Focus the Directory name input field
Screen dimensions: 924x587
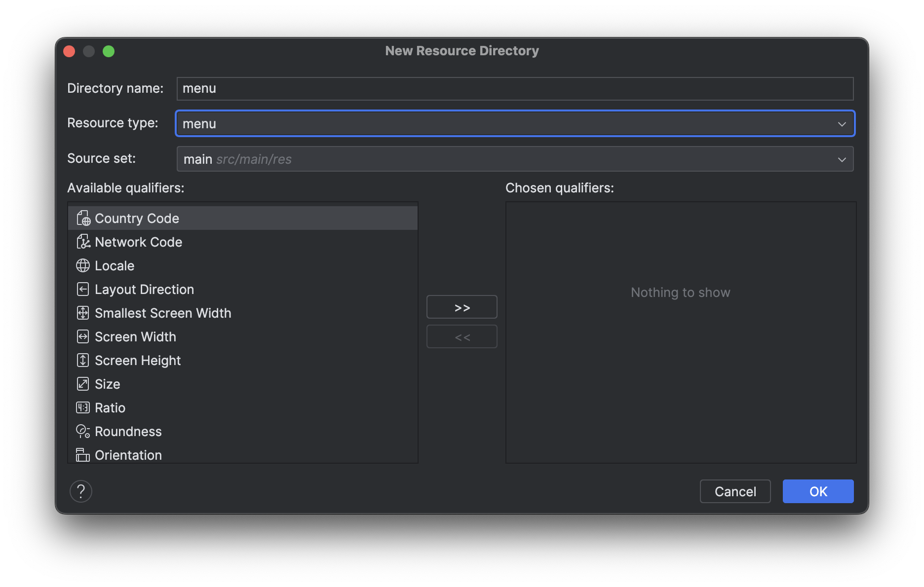click(x=515, y=88)
